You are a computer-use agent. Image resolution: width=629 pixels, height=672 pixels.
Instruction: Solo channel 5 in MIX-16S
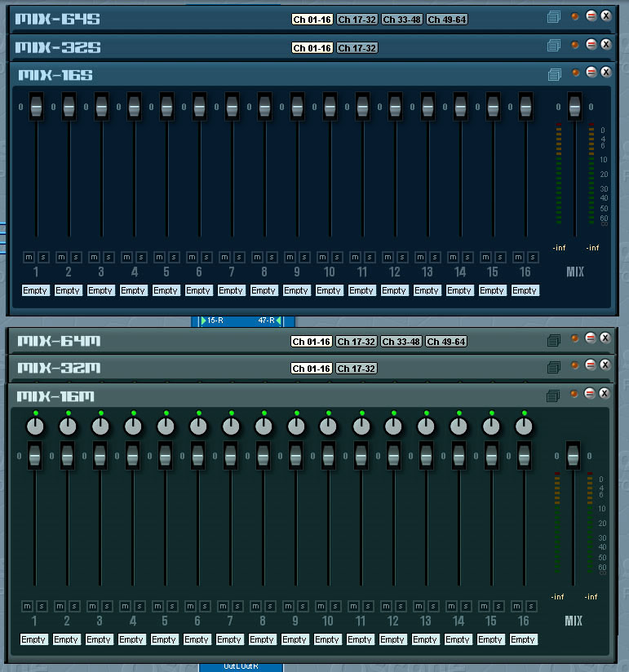(174, 257)
